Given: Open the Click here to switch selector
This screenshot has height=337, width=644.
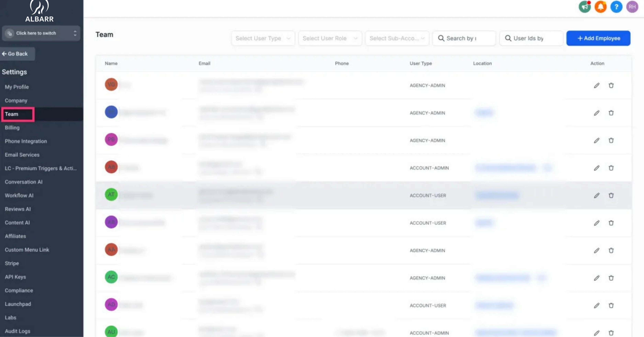Looking at the screenshot, I should click(41, 33).
